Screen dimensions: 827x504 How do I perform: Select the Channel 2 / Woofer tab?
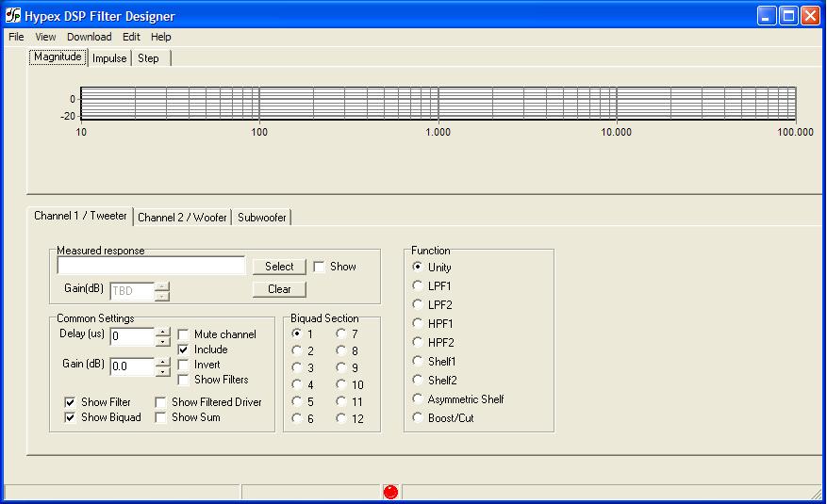[x=182, y=218]
